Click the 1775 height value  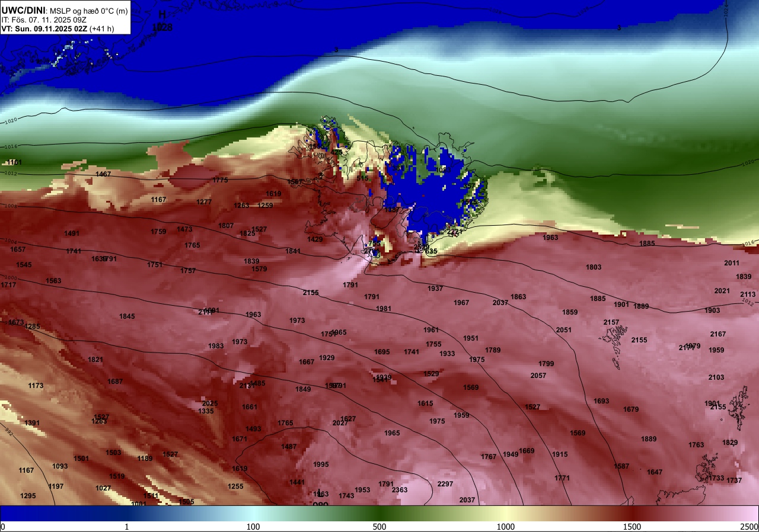click(220, 180)
